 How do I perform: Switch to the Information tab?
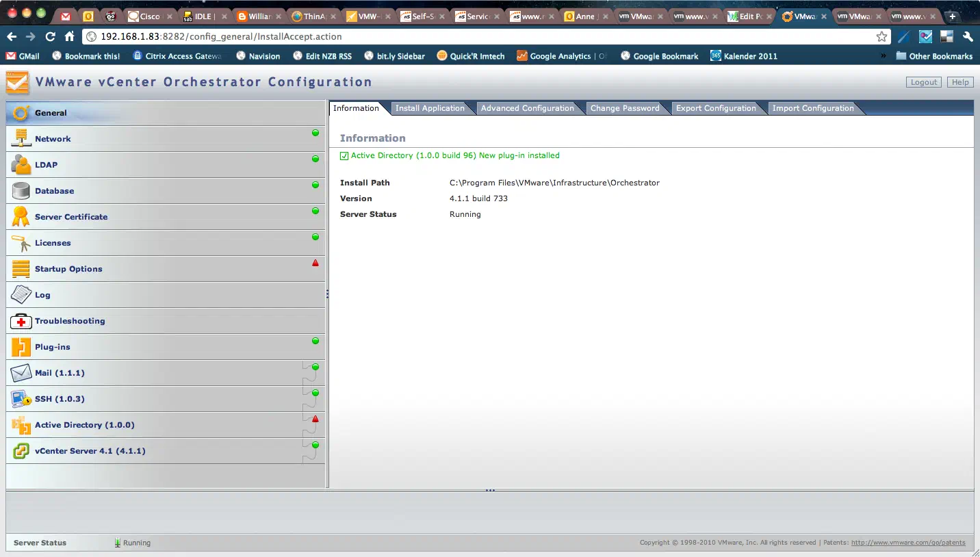(x=356, y=108)
